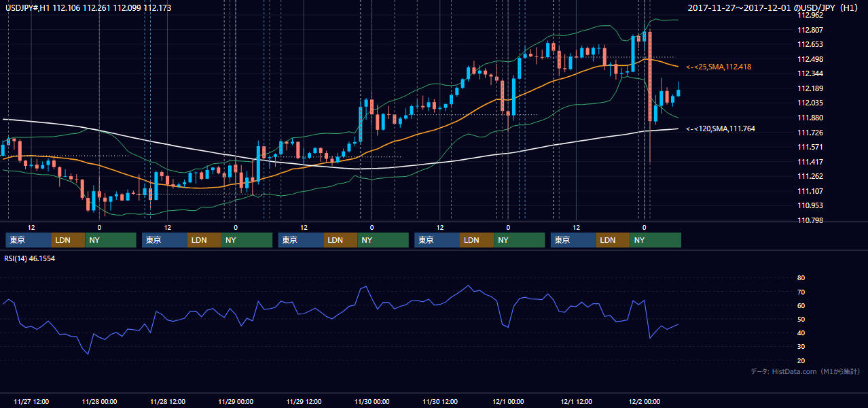Click time axis label 12/2 00:00

[644, 401]
